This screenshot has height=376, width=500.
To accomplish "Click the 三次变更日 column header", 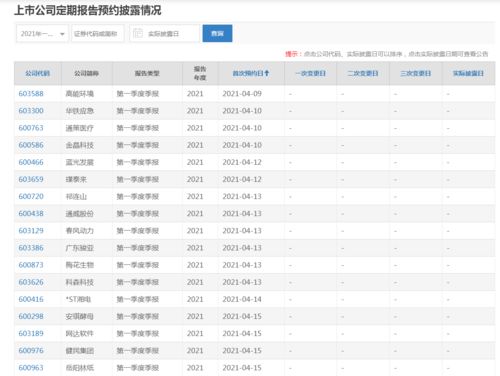I will tap(415, 73).
